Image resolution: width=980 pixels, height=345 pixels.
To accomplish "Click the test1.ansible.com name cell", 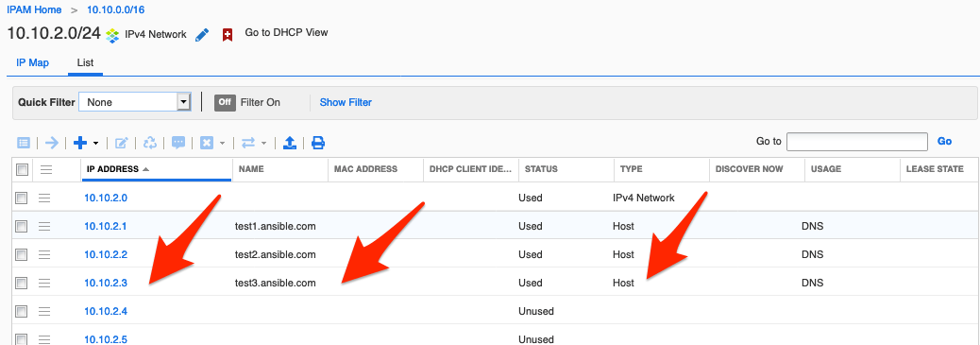I will click(275, 226).
